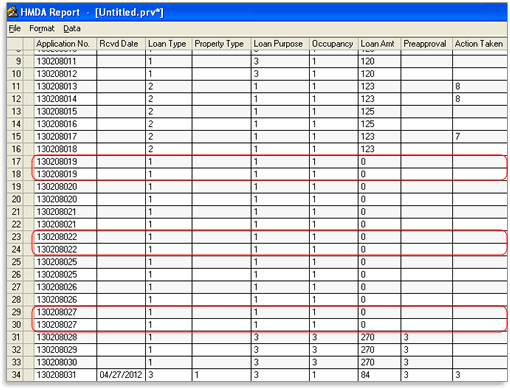Select the Rcvd Date column header
The height and width of the screenshot is (390, 510).
click(121, 44)
